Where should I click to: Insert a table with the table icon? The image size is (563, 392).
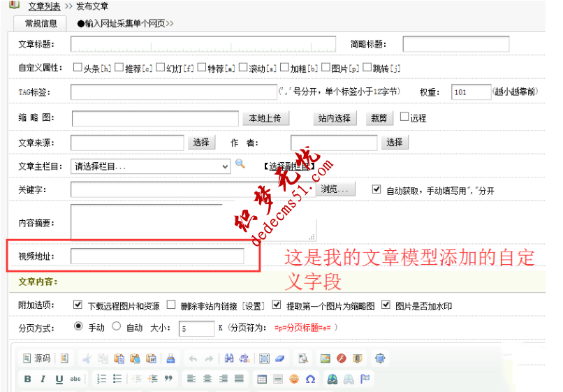click(262, 379)
